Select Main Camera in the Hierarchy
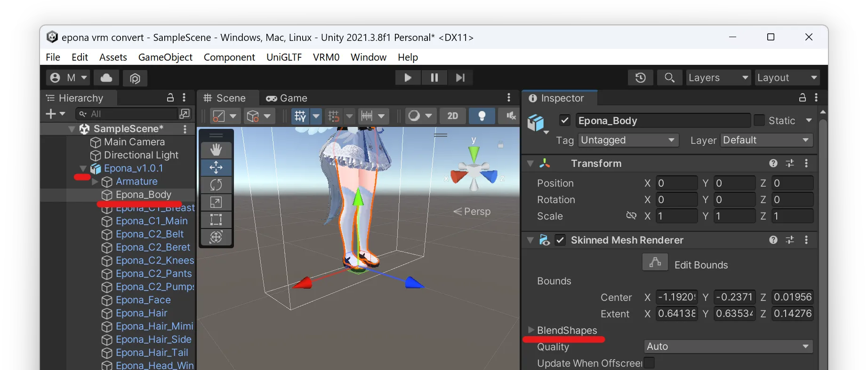Screen dimensions: 868x370 point(134,142)
